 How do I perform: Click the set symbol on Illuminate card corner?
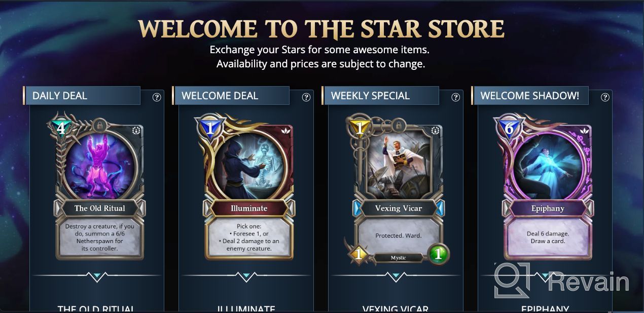(x=286, y=131)
